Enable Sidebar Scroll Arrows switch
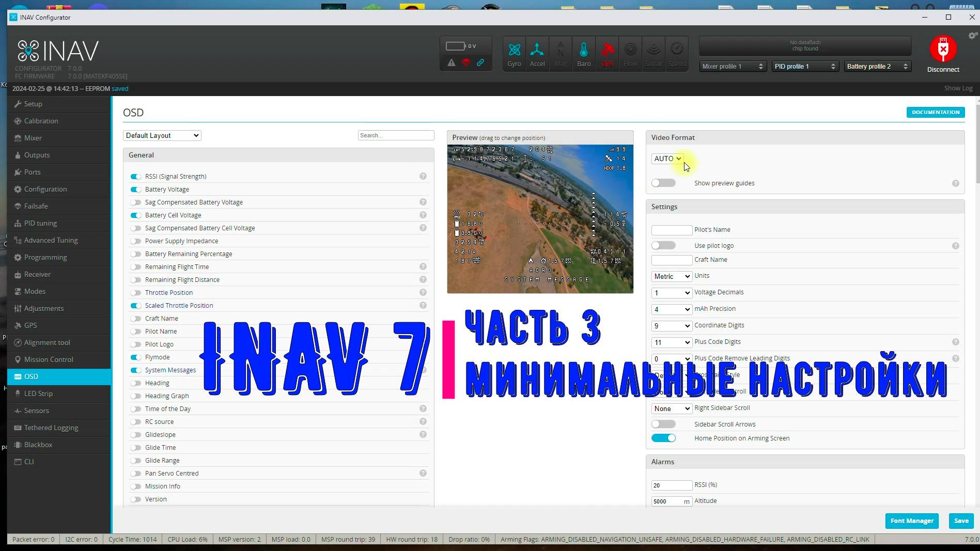Image resolution: width=980 pixels, height=551 pixels. click(663, 424)
